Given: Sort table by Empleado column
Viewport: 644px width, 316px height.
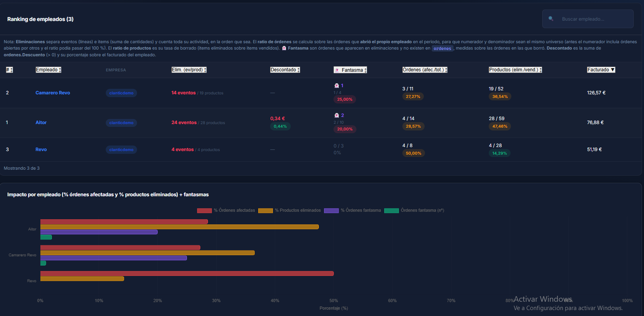Looking at the screenshot, I should point(48,70).
